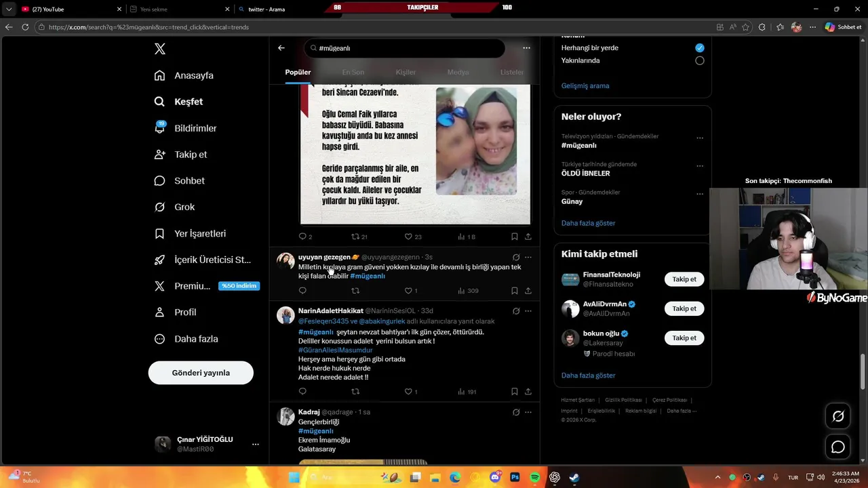Click 'Daha fazla göster' under follow suggestions

click(x=588, y=375)
